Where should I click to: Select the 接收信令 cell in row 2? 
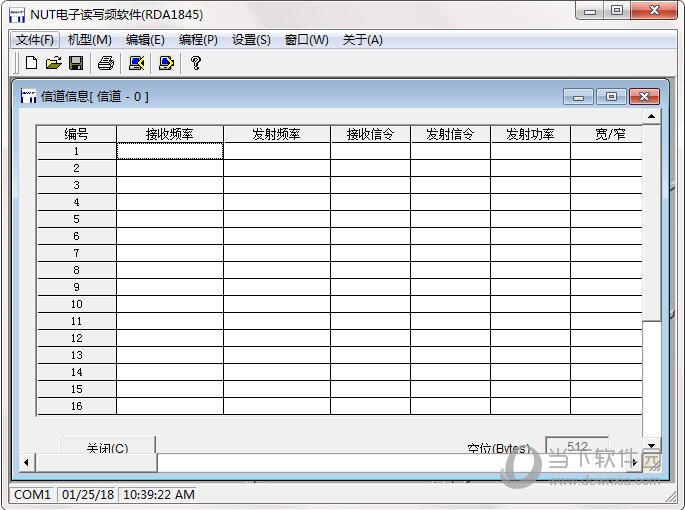[x=370, y=168]
